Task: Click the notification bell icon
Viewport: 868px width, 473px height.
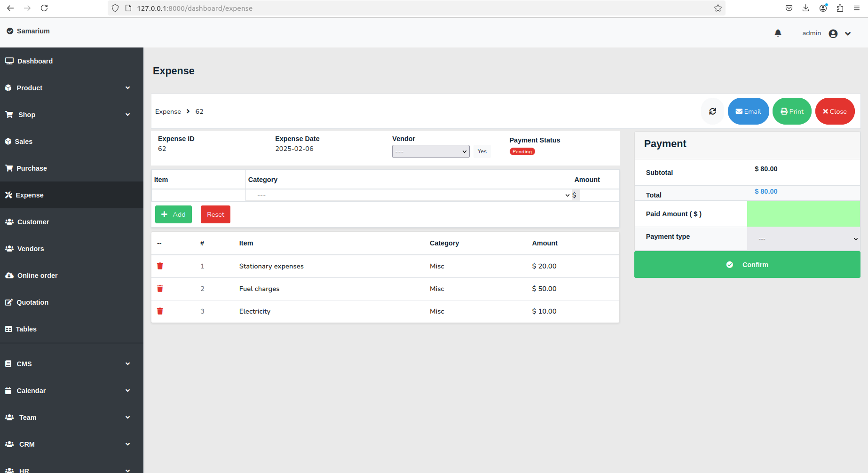Action: pyautogui.click(x=778, y=33)
